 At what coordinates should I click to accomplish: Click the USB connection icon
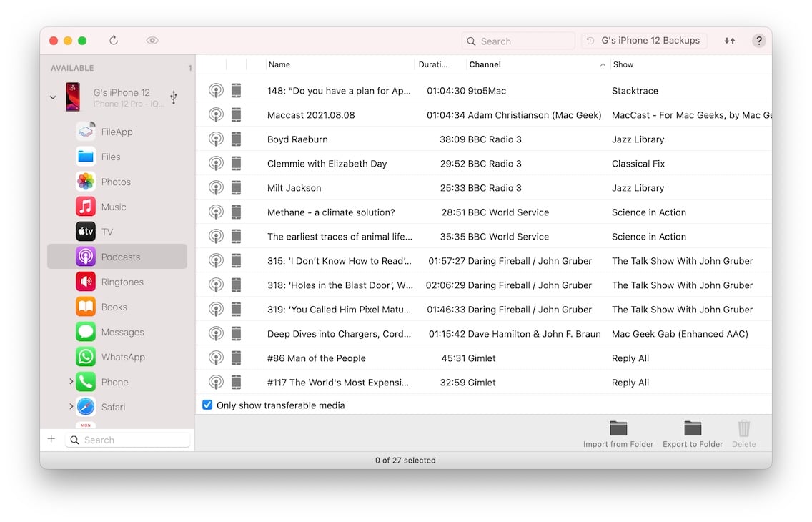pos(174,97)
